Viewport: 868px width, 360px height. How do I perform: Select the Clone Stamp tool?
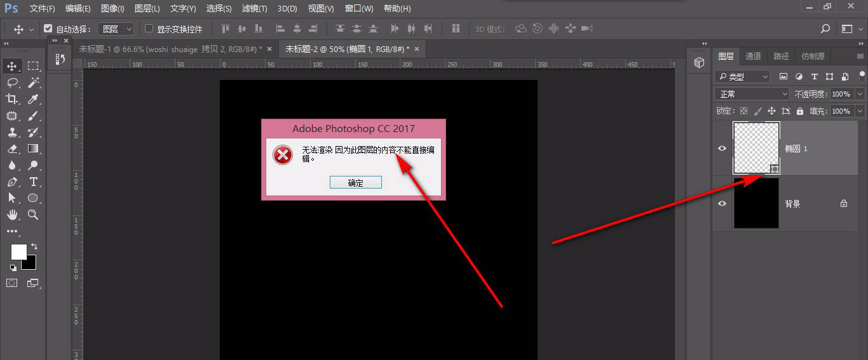pos(12,132)
